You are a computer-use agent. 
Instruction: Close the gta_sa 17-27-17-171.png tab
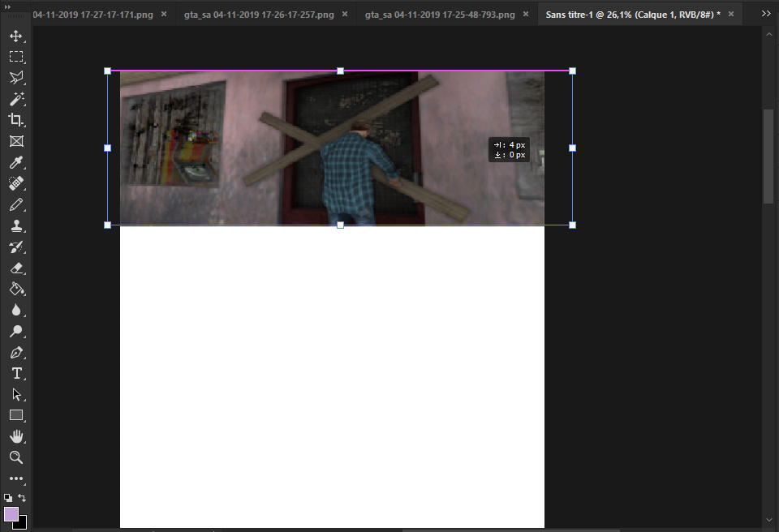pyautogui.click(x=164, y=15)
